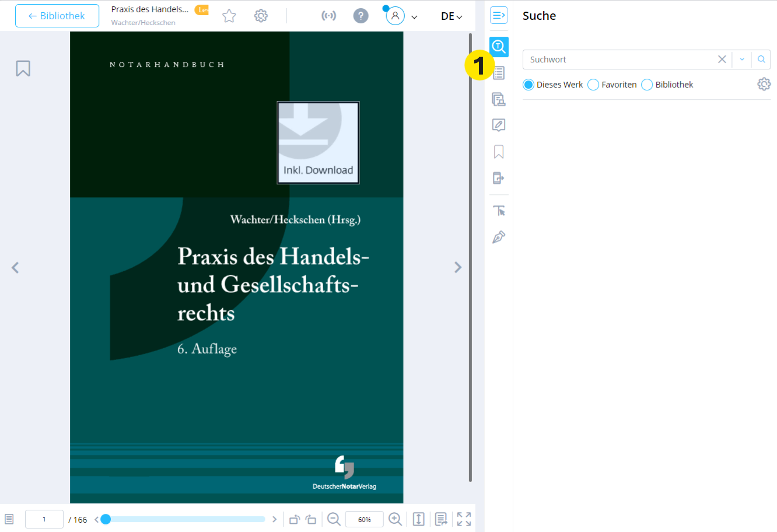
Task: Enter fullscreen mode
Action: click(x=464, y=519)
